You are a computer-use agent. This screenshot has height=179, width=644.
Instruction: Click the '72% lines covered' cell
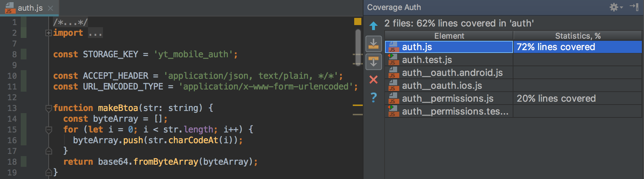tap(577, 47)
